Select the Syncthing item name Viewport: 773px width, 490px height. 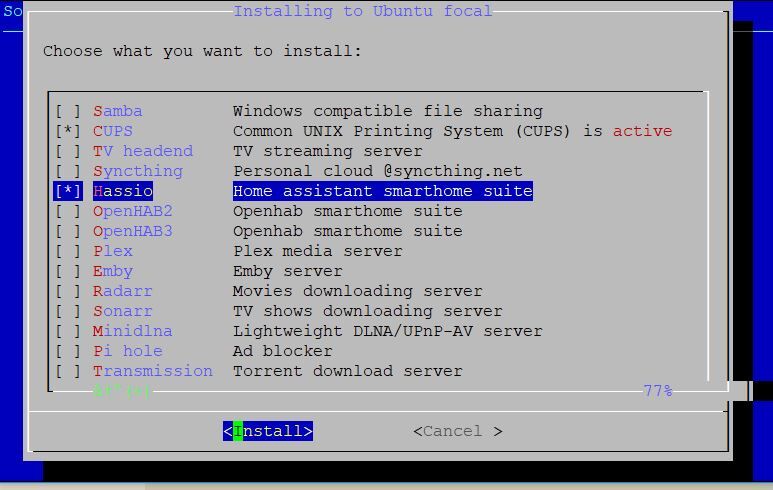click(x=138, y=172)
